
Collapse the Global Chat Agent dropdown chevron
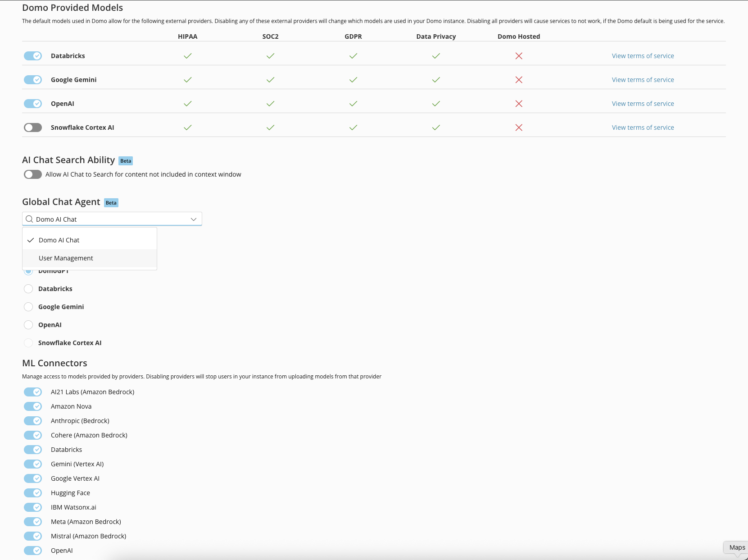coord(194,219)
